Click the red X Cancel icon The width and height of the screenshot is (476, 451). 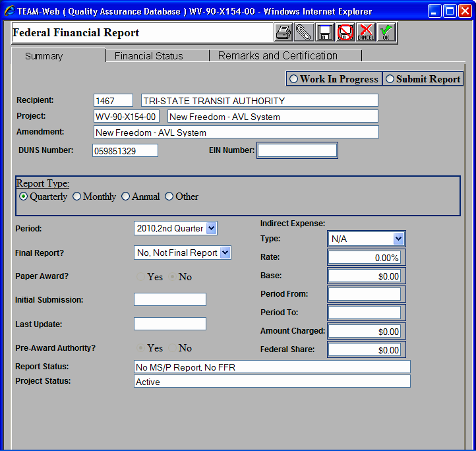pos(365,32)
